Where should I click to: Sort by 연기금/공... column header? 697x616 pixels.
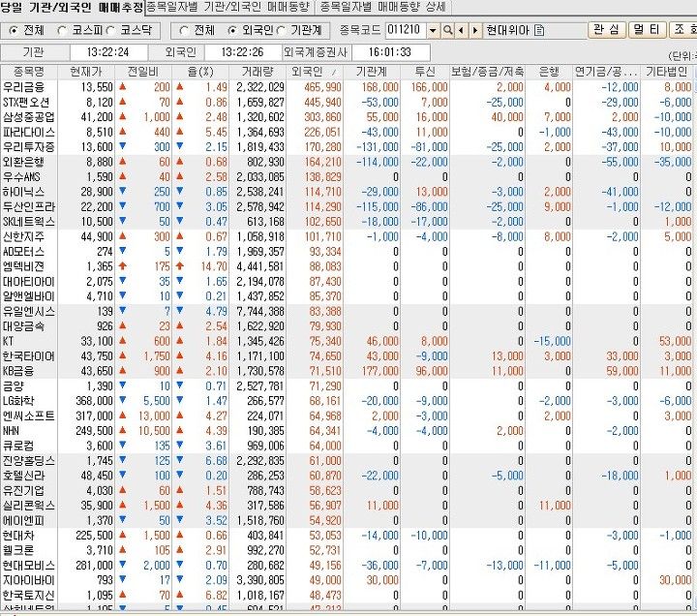(606, 72)
